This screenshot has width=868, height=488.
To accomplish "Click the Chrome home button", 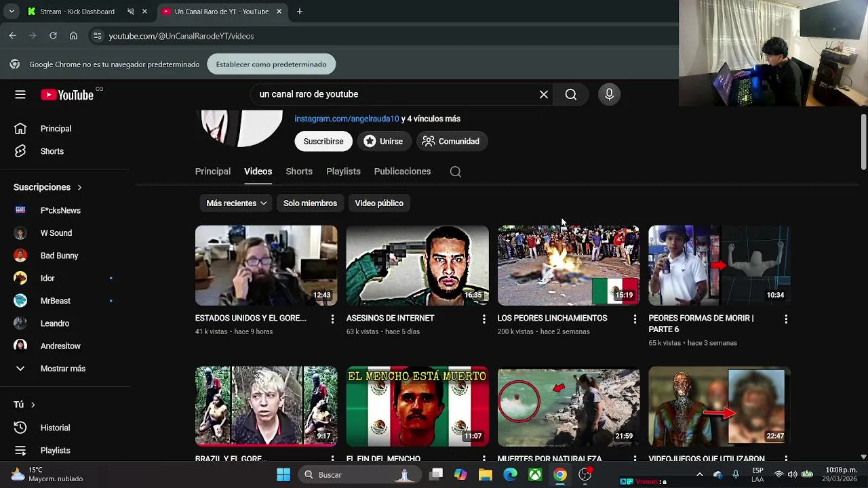I will [x=73, y=36].
